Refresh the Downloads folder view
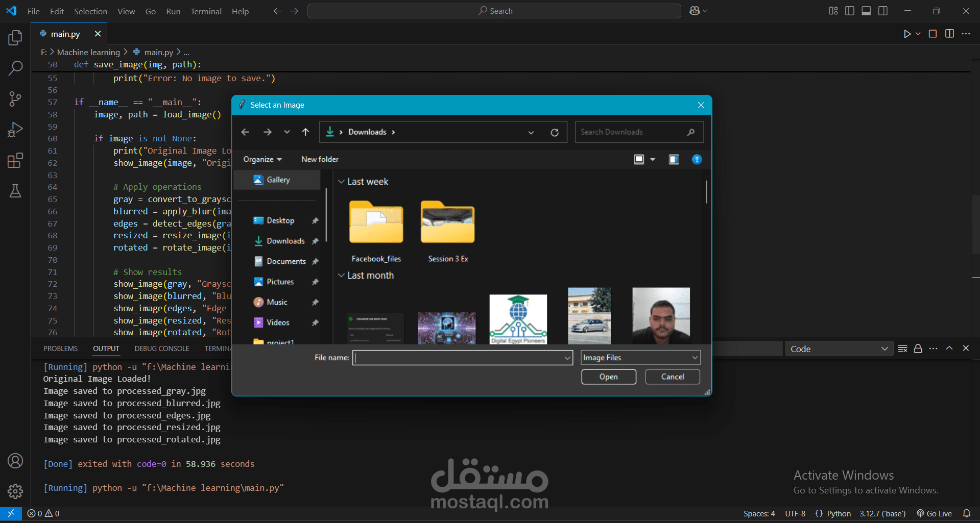The height and width of the screenshot is (523, 980). click(x=555, y=132)
